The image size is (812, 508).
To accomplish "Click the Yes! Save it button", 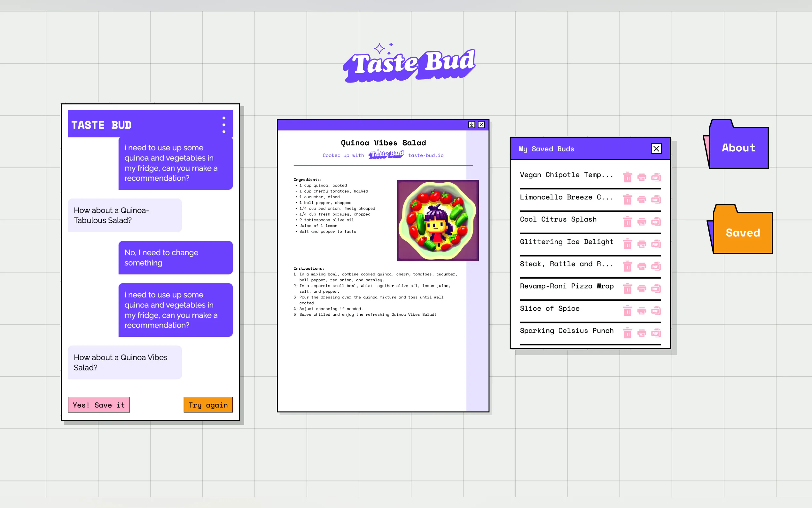I will [99, 405].
